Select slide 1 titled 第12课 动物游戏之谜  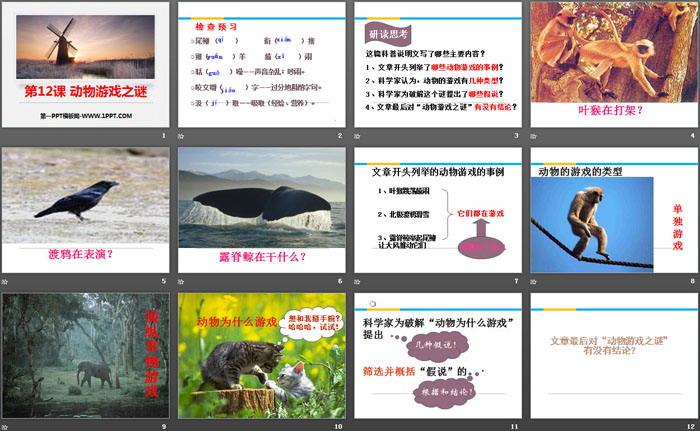tap(86, 65)
